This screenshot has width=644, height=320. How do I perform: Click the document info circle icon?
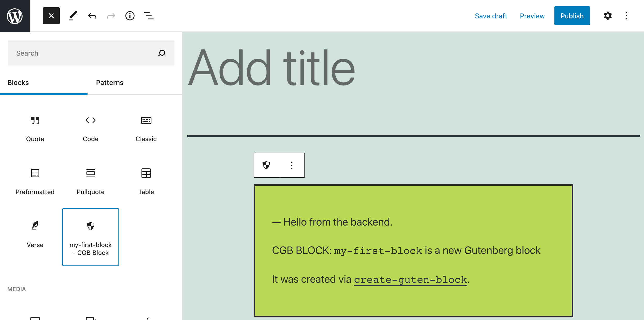pyautogui.click(x=129, y=16)
